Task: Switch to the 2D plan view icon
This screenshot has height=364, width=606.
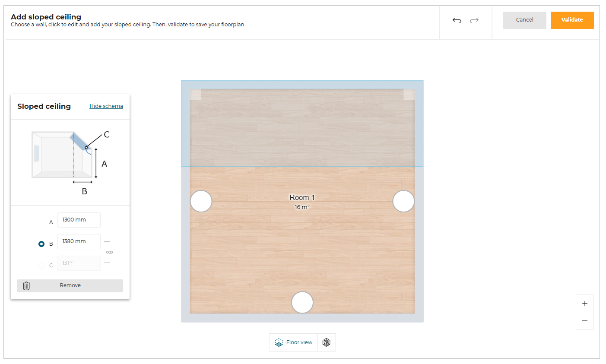Action: (x=327, y=342)
